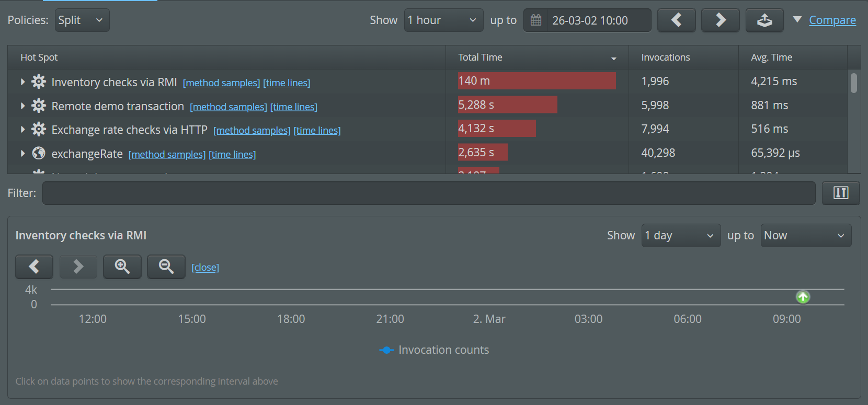Screen dimensions: 868x405
Task: Zoom out of the chart
Action: 166,267
